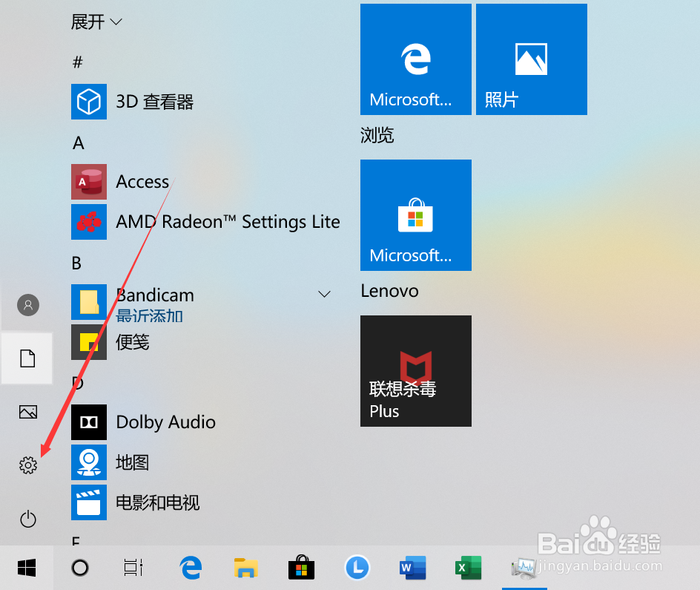Open the blue clock app in taskbar
Viewport: 700px width, 590px height.
pyautogui.click(x=357, y=568)
